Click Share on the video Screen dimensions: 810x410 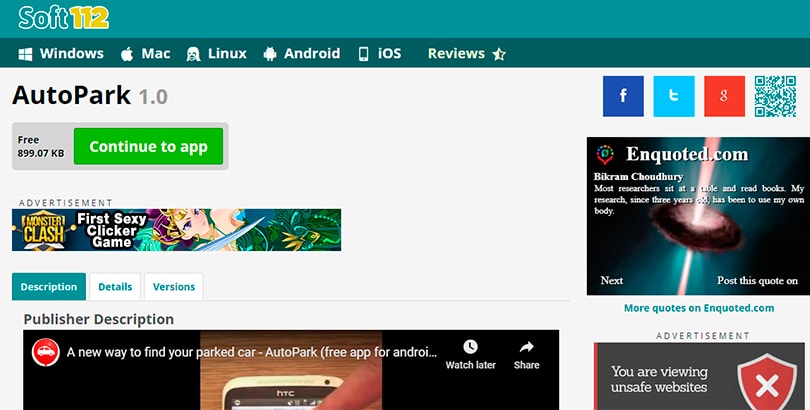[x=526, y=355]
